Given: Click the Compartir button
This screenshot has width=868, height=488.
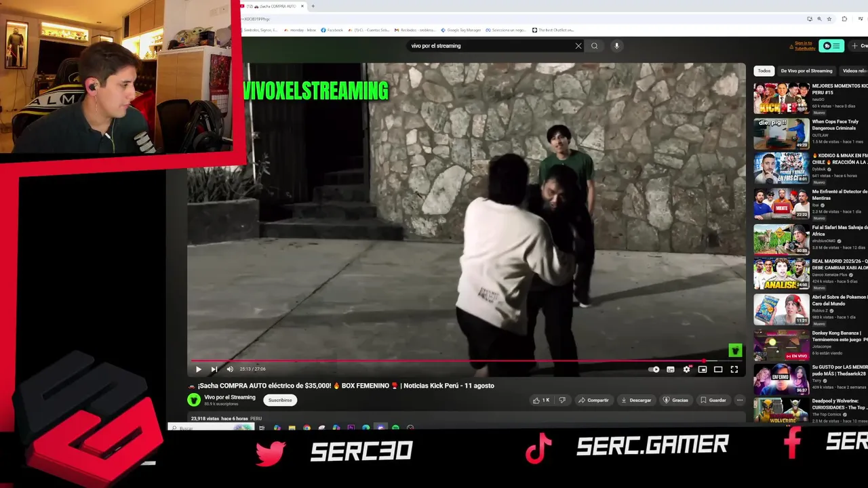Looking at the screenshot, I should [x=593, y=400].
